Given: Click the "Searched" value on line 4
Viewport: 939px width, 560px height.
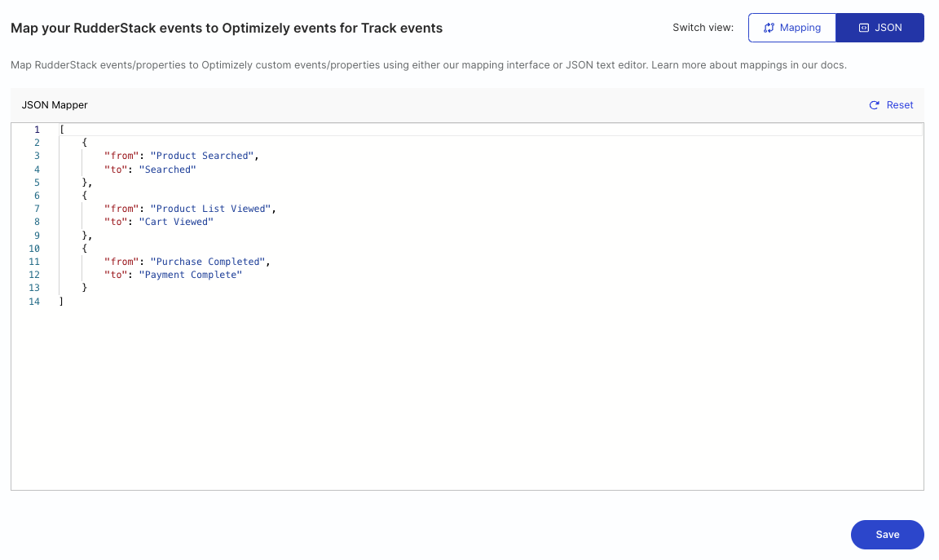Looking at the screenshot, I should pyautogui.click(x=168, y=170).
